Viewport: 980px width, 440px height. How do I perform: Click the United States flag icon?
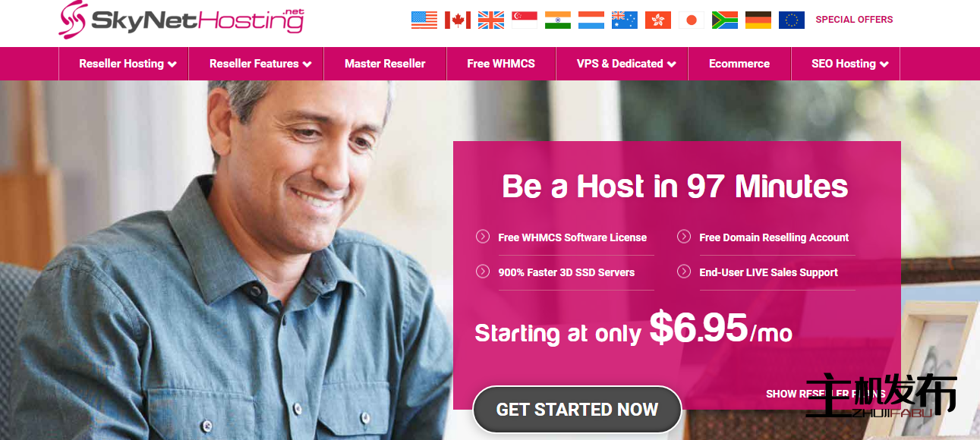(424, 20)
